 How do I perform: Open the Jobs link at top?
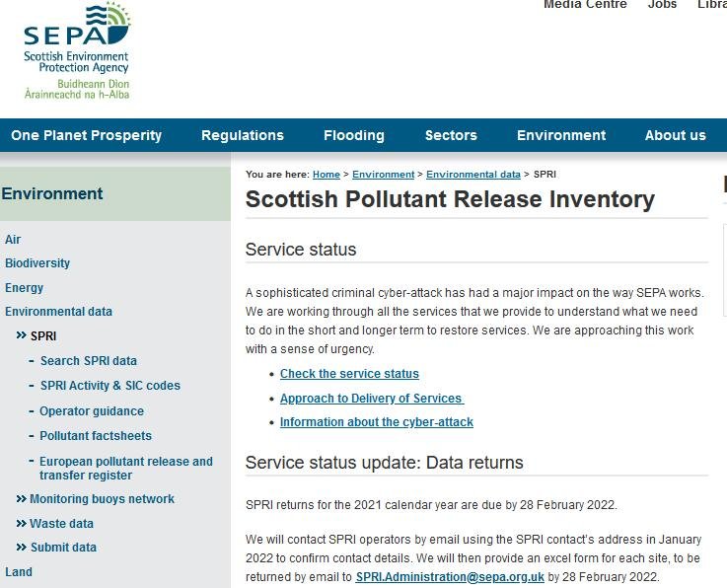(662, 5)
